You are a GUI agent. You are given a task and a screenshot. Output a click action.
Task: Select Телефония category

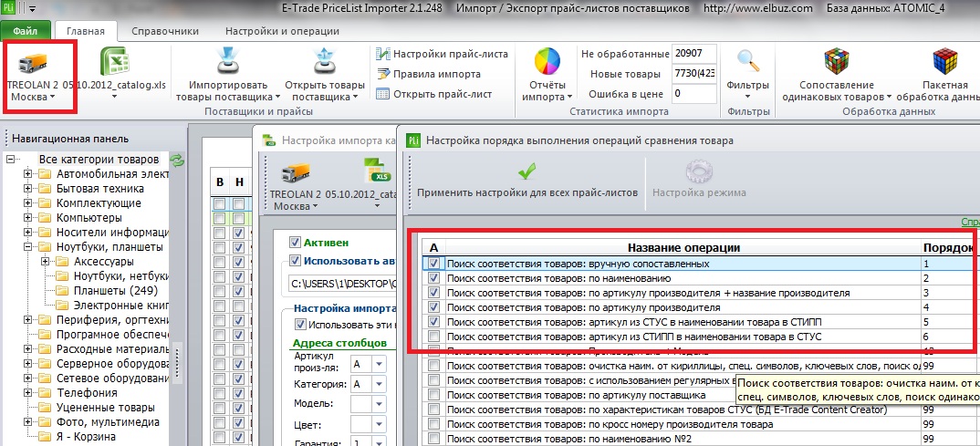(x=87, y=393)
